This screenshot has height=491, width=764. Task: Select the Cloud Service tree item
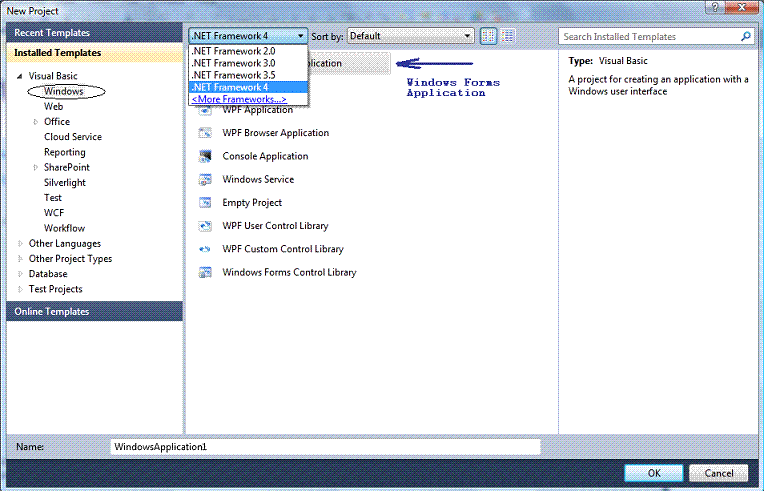point(73,137)
